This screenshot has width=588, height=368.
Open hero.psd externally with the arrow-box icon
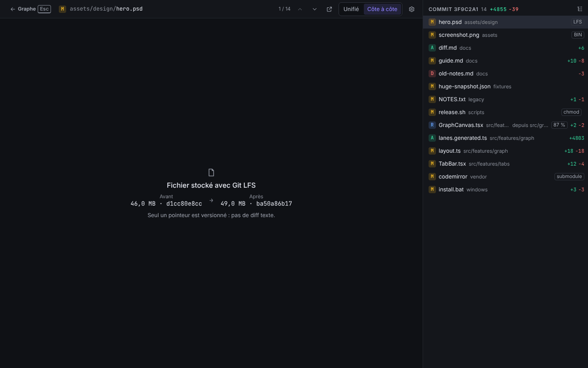(329, 9)
